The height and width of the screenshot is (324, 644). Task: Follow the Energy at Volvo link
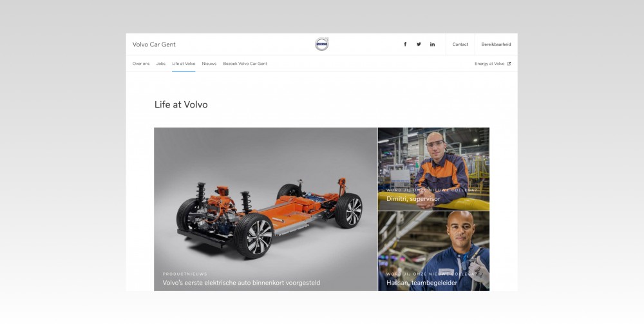489,64
